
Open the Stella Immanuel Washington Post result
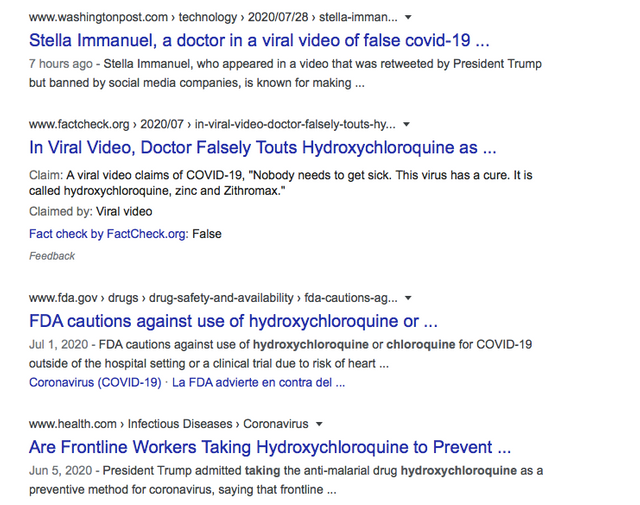259,40
